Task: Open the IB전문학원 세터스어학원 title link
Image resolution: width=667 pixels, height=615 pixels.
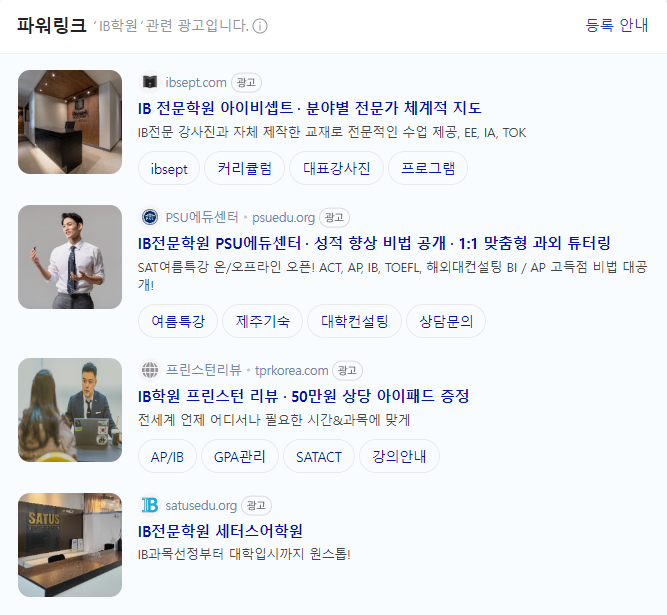Action: pyautogui.click(x=220, y=531)
